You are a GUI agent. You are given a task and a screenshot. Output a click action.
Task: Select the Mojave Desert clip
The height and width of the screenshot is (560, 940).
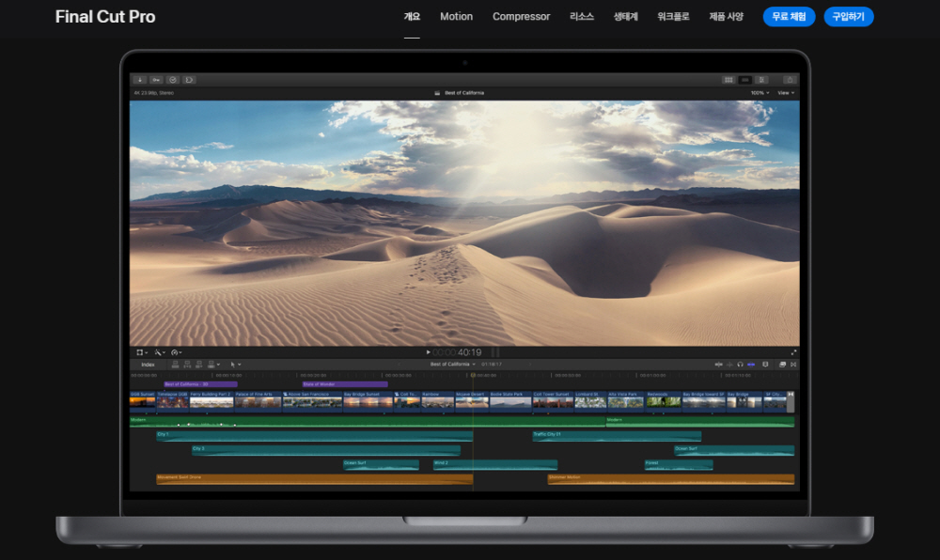(x=472, y=402)
